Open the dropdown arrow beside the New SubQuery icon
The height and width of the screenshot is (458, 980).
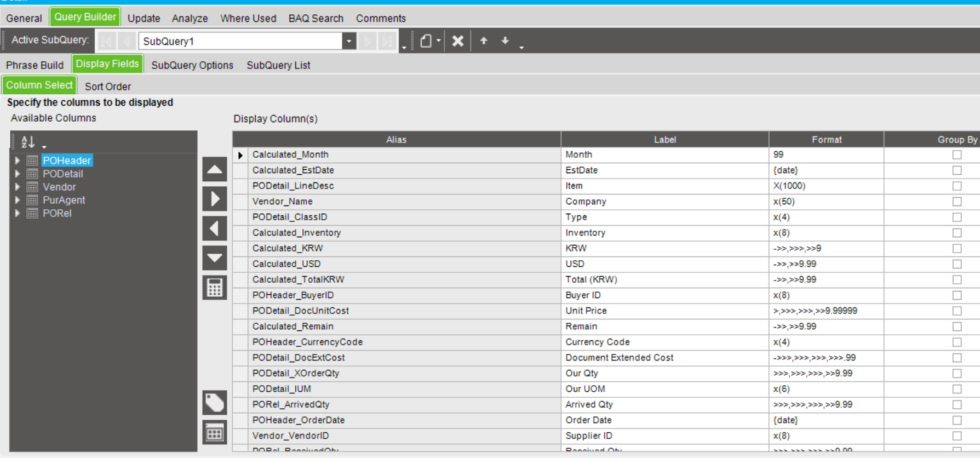pos(439,41)
